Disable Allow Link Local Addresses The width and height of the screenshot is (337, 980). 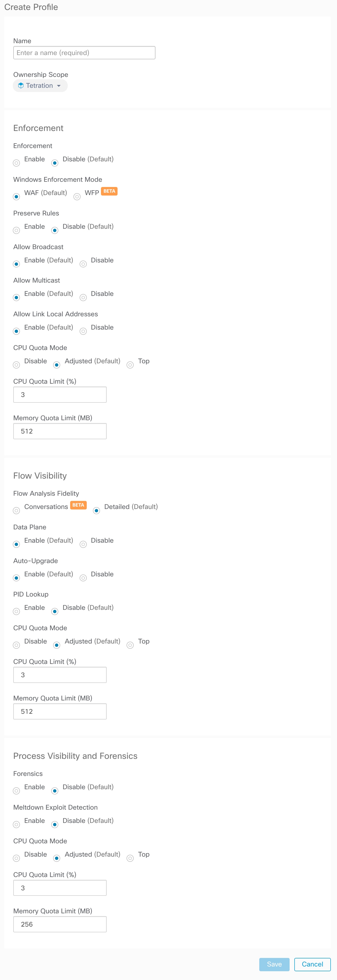click(x=83, y=331)
